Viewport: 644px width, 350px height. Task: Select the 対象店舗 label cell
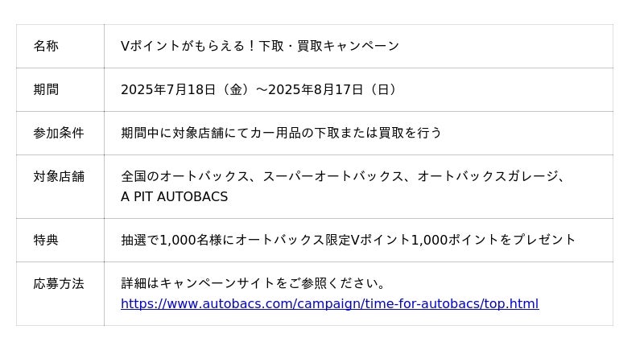click(x=58, y=176)
